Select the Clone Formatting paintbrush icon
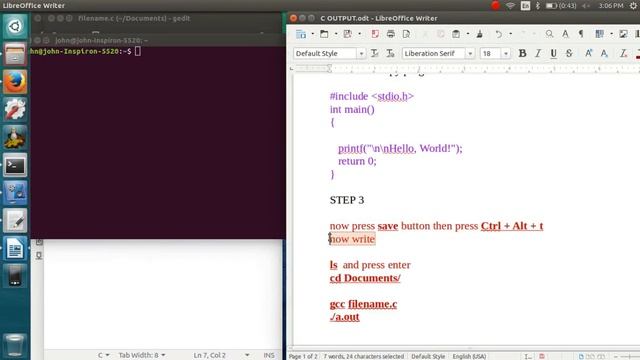 pos(480,34)
